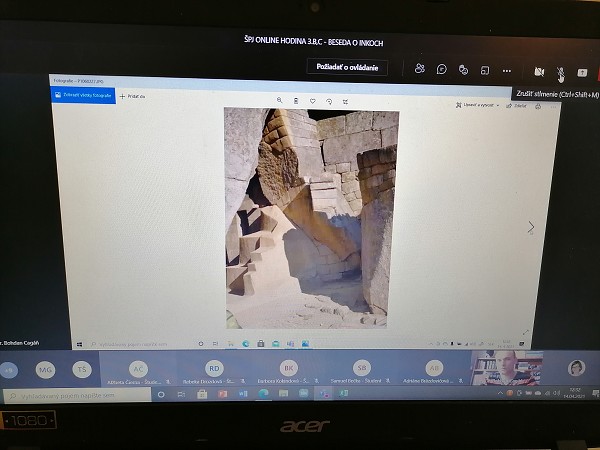Select the +9 additional participants bubble
600x450 pixels.
tap(9, 370)
